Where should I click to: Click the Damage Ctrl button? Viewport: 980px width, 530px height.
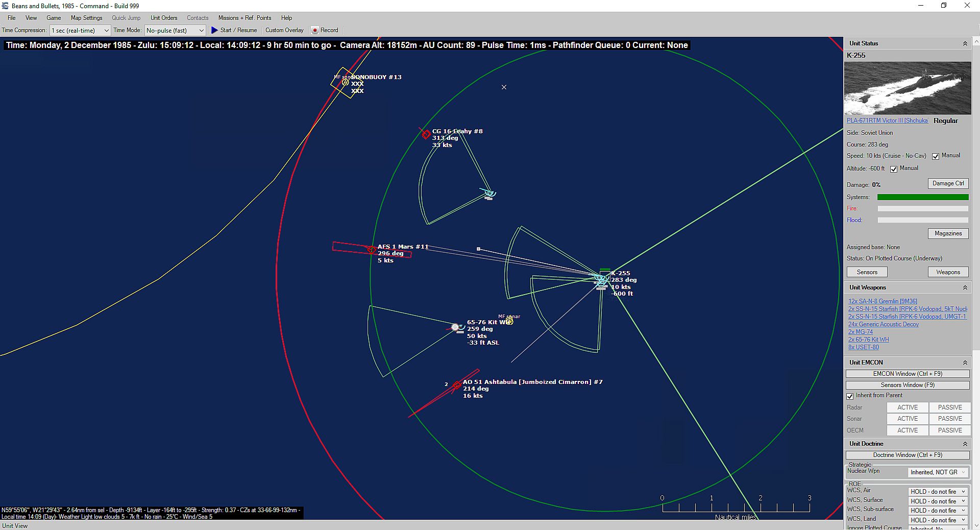(948, 183)
